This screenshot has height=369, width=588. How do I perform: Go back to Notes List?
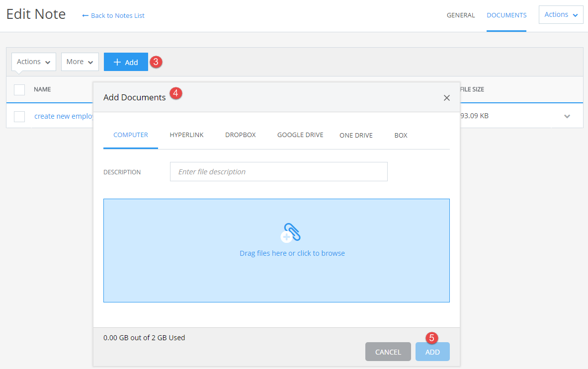pyautogui.click(x=113, y=15)
